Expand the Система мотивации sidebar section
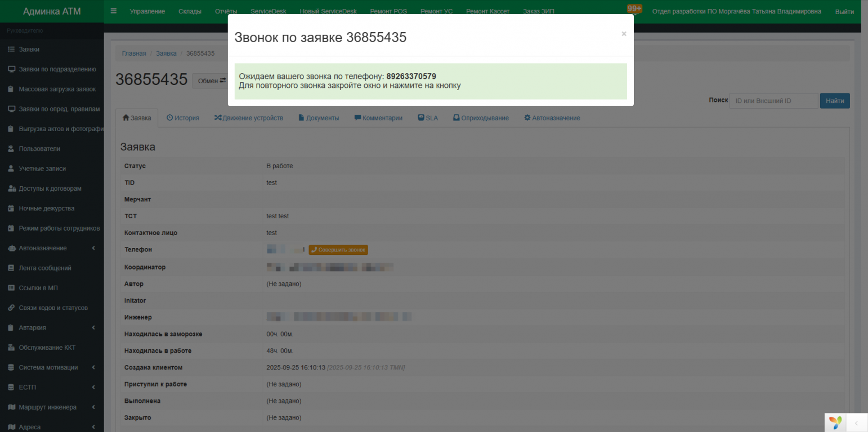 [93, 367]
